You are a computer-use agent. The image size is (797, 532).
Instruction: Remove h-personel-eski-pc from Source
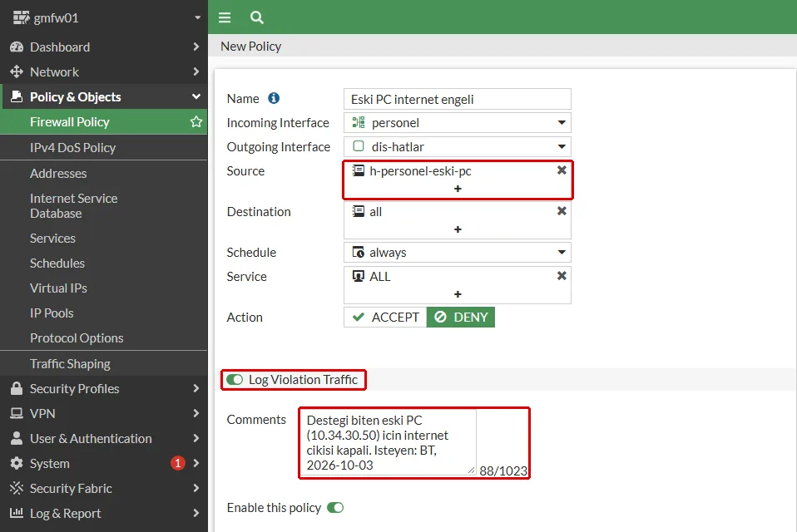[562, 170]
